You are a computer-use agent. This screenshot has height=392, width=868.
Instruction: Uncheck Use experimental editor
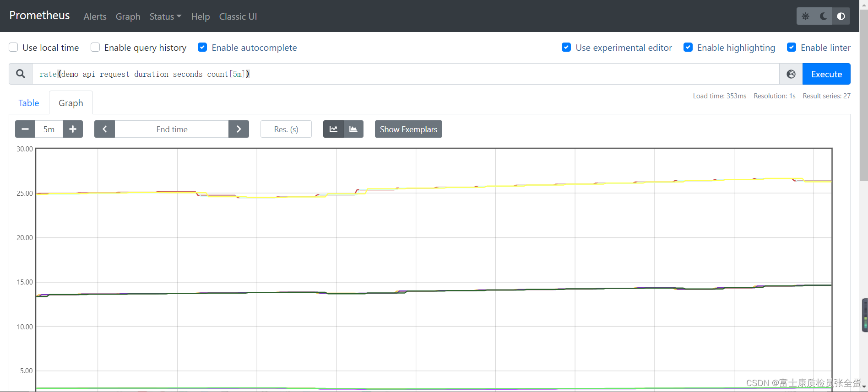tap(566, 47)
